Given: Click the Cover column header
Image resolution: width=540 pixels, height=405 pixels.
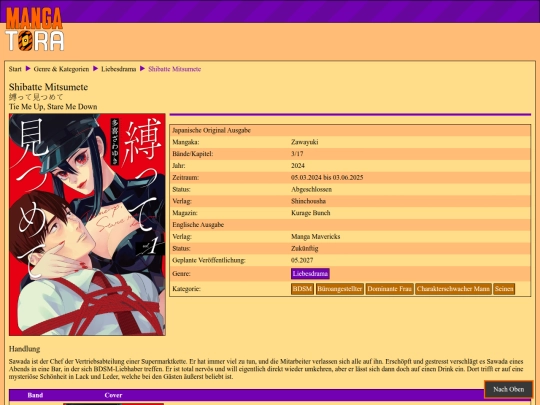Looking at the screenshot, I should (113, 395).
